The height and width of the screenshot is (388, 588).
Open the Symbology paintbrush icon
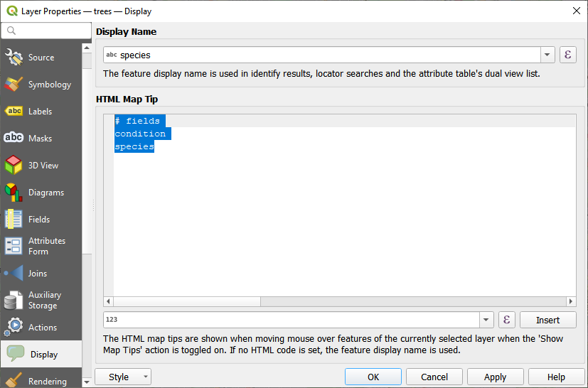[x=14, y=85]
